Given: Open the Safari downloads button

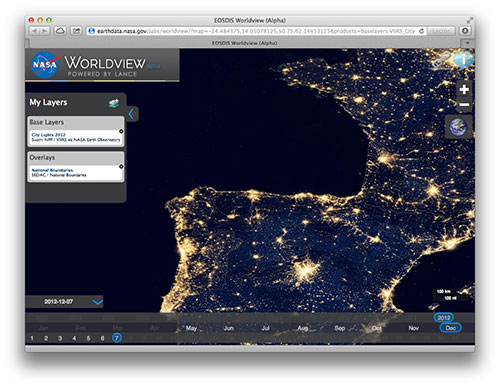Looking at the screenshot, I should (465, 31).
